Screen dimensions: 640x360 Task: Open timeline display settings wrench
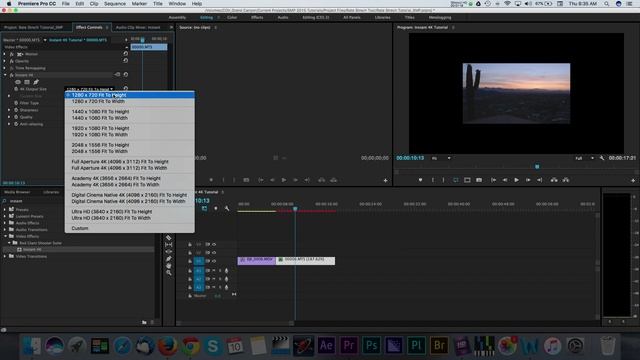click(227, 209)
